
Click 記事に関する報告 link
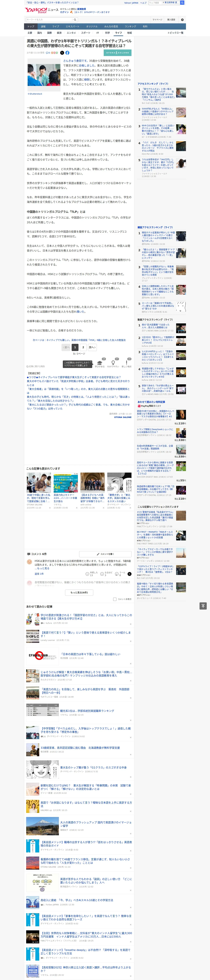35,366
